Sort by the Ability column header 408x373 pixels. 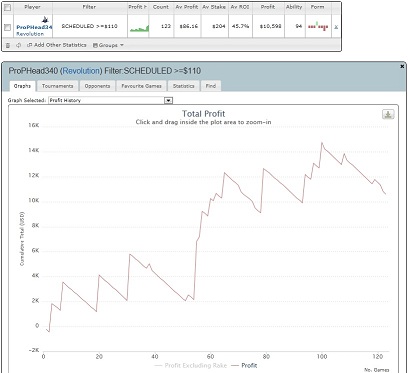tap(294, 7)
